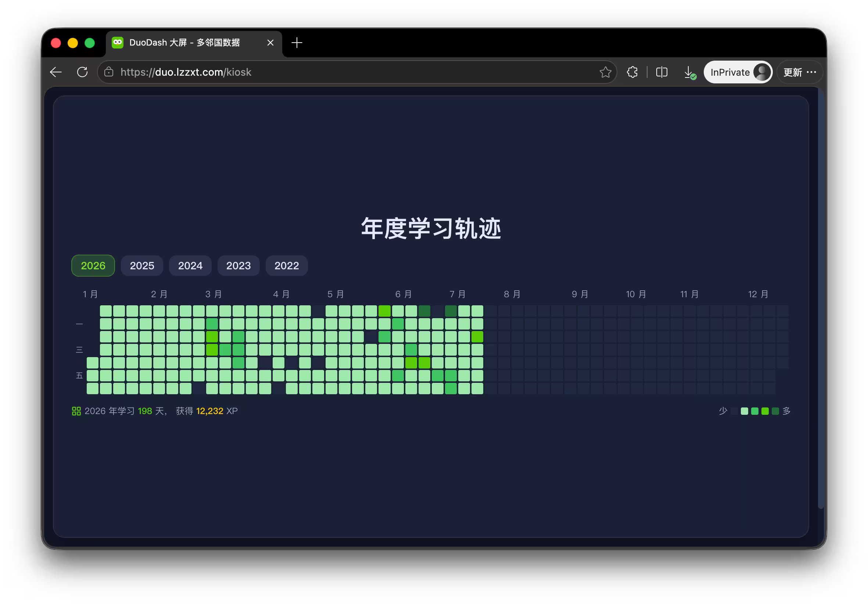Open browser extensions puzzle icon
This screenshot has width=868, height=604.
coord(632,72)
